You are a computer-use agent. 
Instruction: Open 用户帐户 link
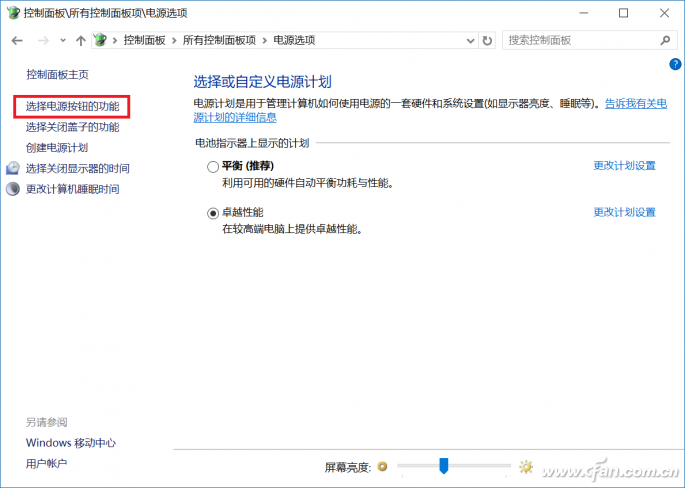tap(47, 463)
